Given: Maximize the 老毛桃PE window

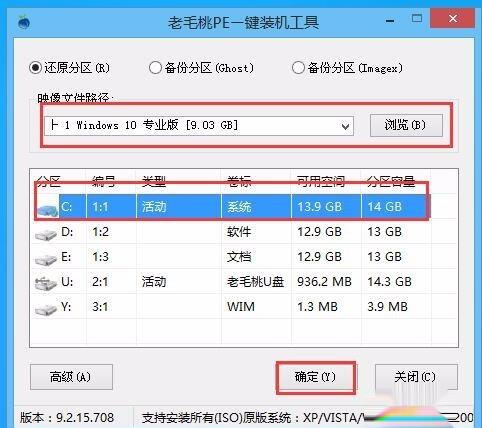Looking at the screenshot, I should coord(417,18).
